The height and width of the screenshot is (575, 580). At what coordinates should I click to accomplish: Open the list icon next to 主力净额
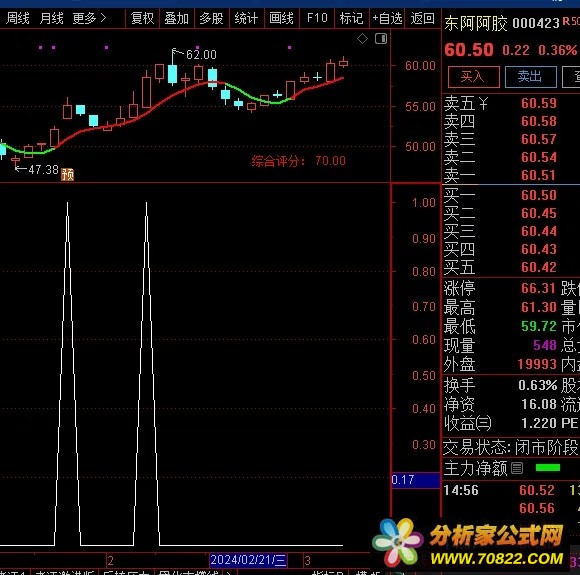517,468
